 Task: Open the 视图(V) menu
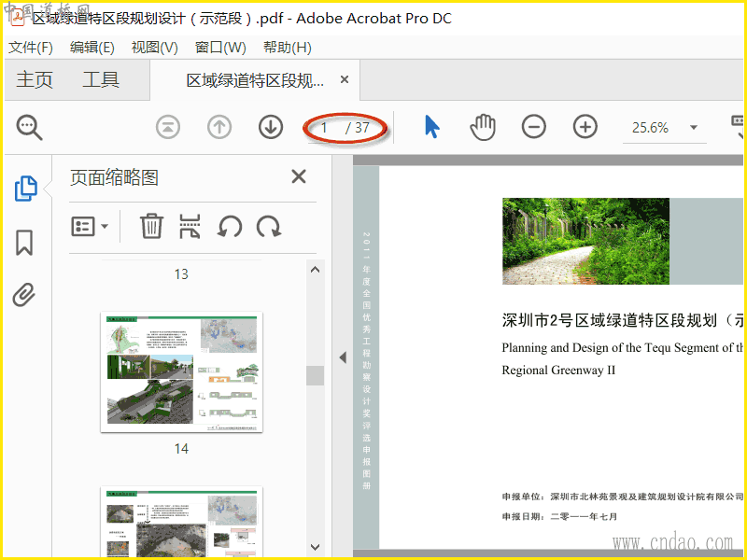(x=154, y=48)
